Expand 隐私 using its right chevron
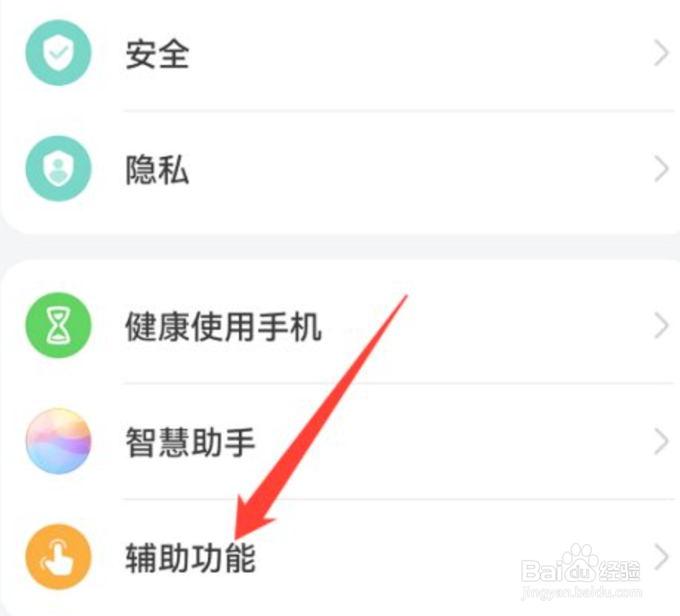The image size is (680, 616). tap(662, 169)
